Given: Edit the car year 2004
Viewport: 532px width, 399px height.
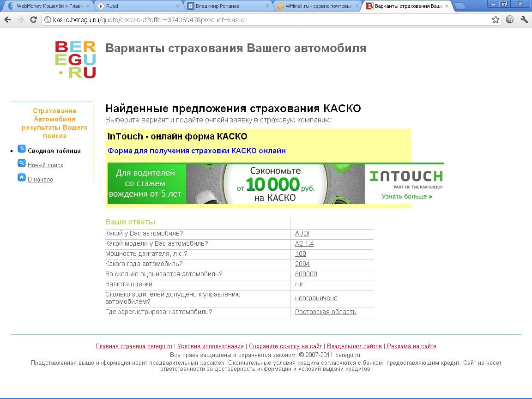Looking at the screenshot, I should tap(302, 264).
